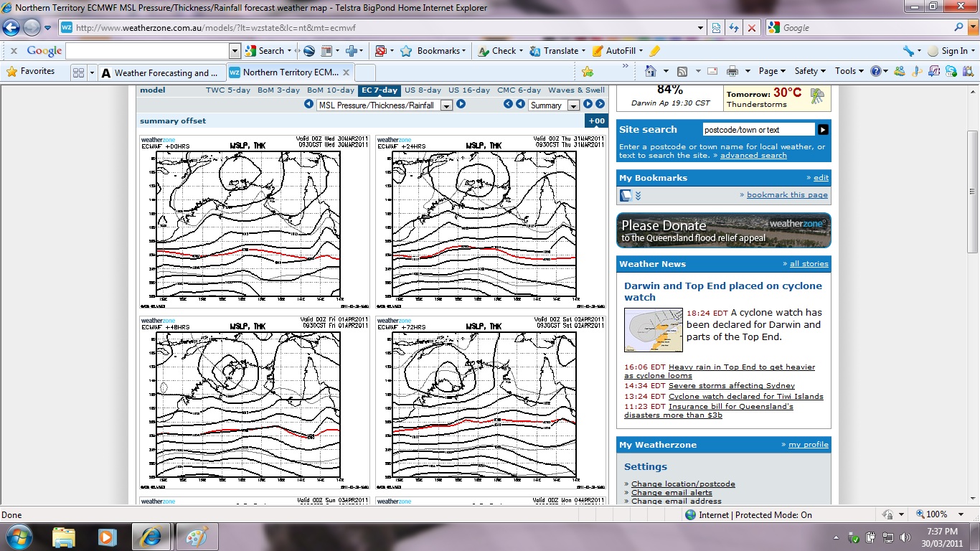Screen dimensions: 980x551
Task: Open the all stories link
Action: [x=809, y=263]
